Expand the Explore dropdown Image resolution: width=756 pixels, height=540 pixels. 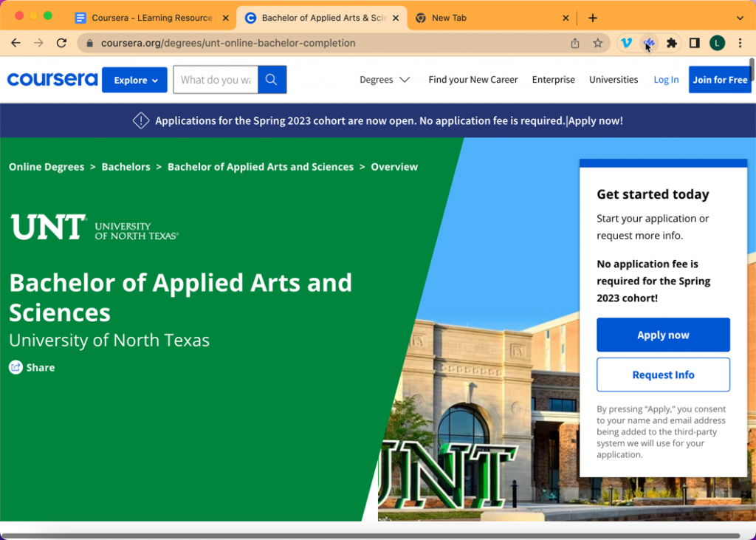point(134,80)
